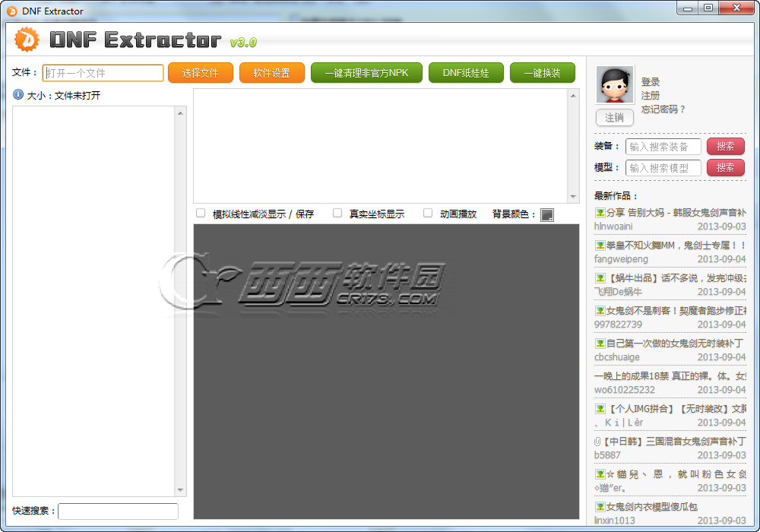Open the 注册 register link
The image size is (760, 532).
coord(650,96)
